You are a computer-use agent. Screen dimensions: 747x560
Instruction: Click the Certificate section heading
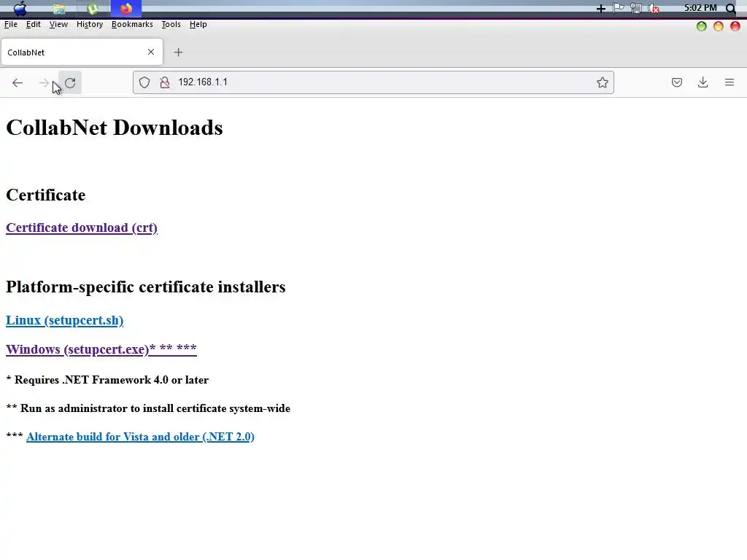click(x=46, y=195)
